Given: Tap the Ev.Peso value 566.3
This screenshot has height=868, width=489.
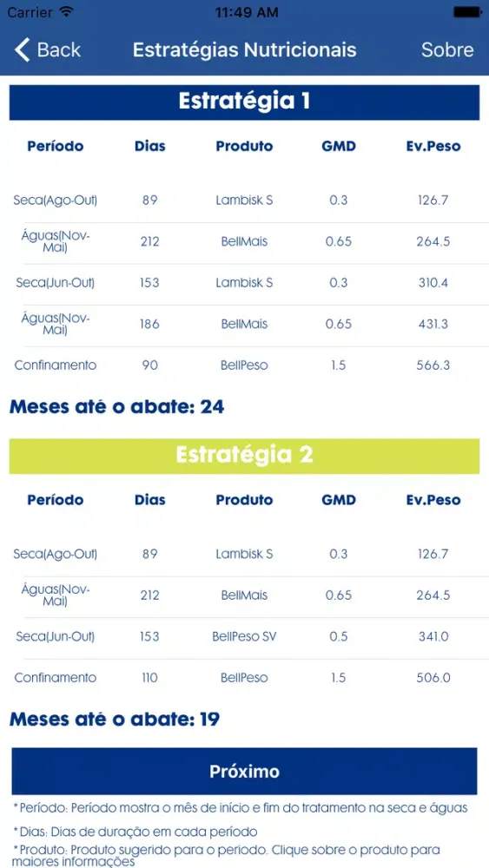Looking at the screenshot, I should point(433,365).
